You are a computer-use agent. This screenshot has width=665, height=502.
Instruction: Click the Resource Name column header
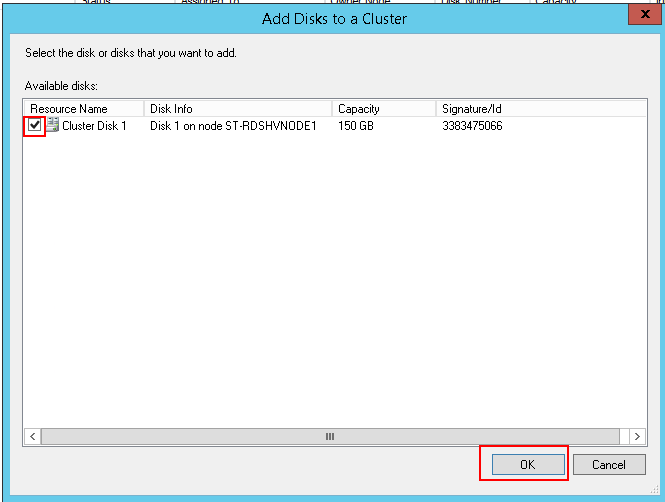84,109
